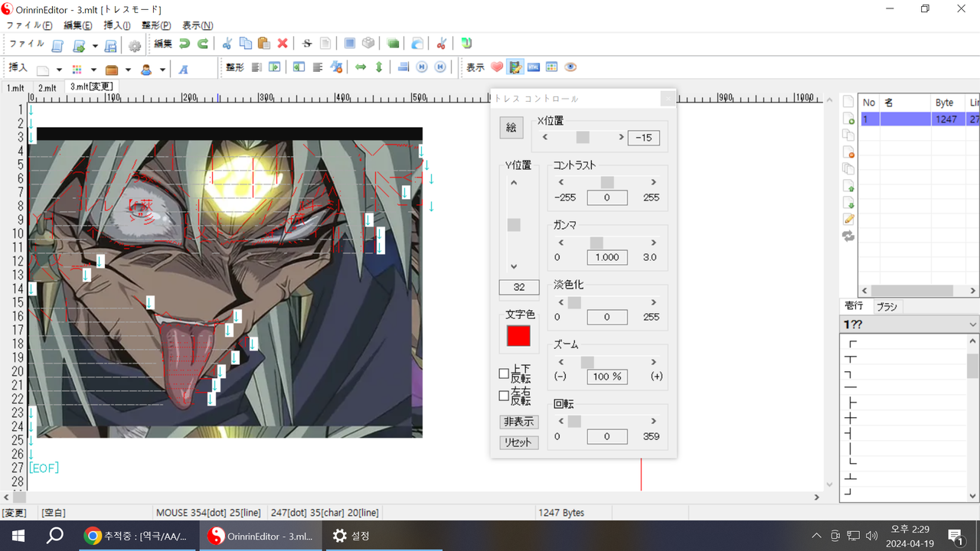Click the X位置 slider thumb

coord(583,137)
